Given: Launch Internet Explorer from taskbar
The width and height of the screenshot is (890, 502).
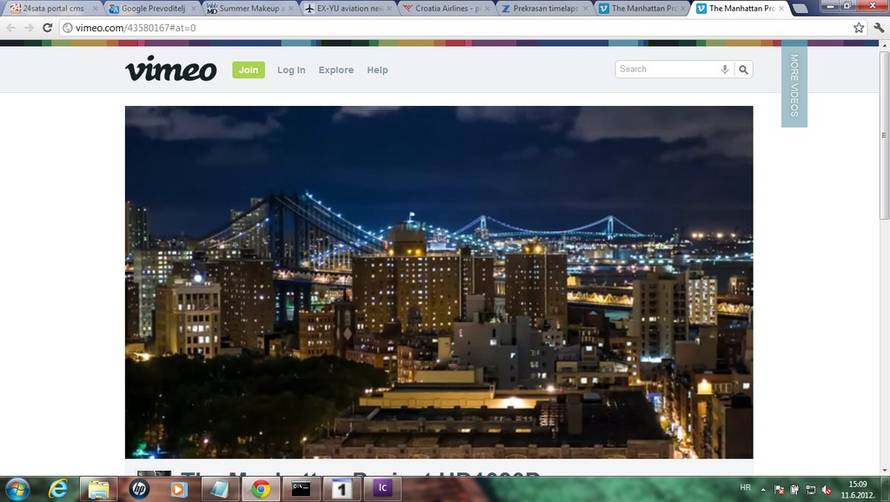Looking at the screenshot, I should coord(58,489).
